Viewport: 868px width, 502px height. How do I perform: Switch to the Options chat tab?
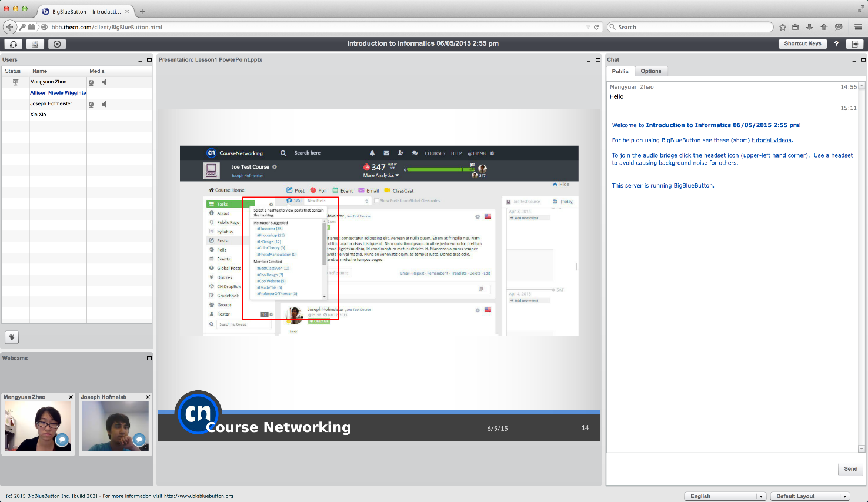[651, 71]
